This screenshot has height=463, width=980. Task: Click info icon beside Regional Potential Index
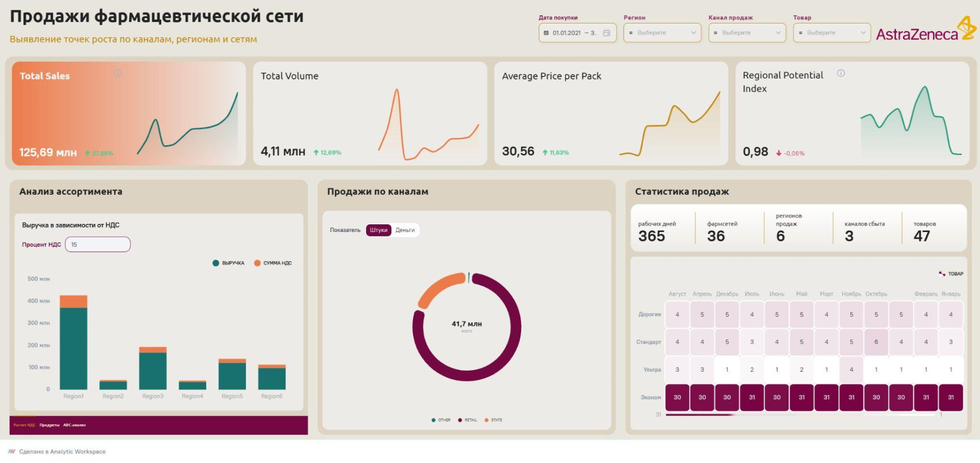click(x=841, y=73)
